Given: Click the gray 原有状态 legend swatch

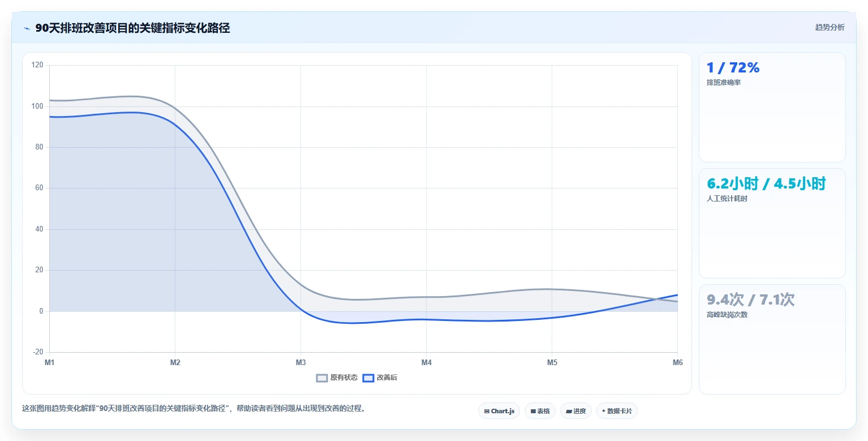Looking at the screenshot, I should pyautogui.click(x=322, y=378).
